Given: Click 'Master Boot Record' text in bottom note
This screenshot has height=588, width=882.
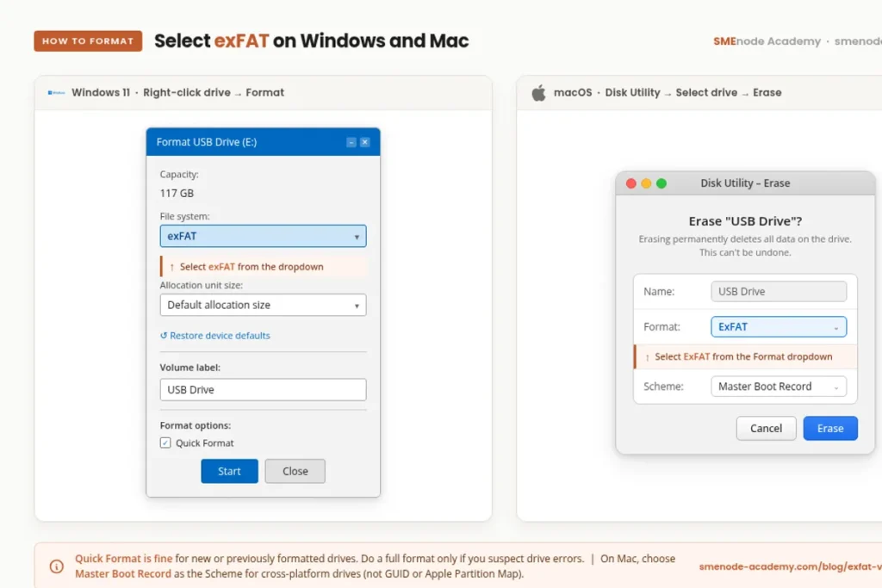Looking at the screenshot, I should click(x=123, y=574).
